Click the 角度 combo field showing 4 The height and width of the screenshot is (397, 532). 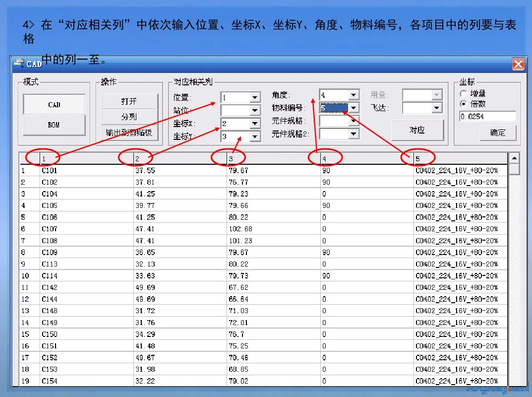click(335, 95)
